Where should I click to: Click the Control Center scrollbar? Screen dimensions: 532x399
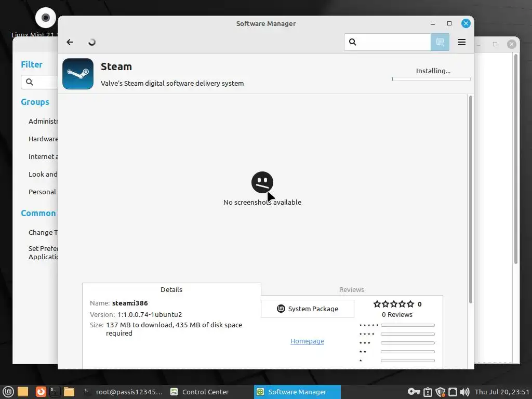tap(516, 159)
